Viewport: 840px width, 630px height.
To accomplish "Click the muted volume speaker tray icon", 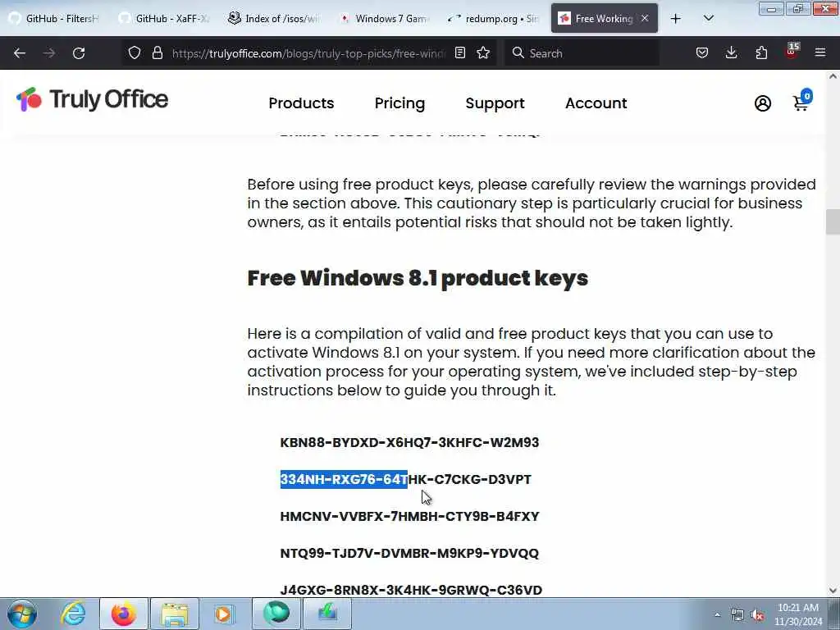I will pos(757,615).
